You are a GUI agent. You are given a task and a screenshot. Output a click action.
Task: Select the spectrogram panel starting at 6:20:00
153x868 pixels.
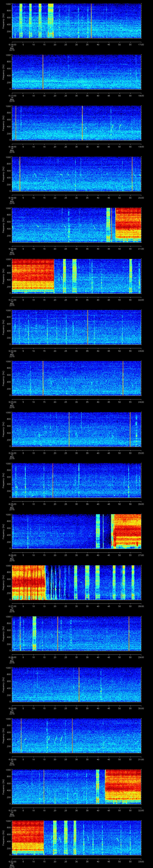(x=77, y=225)
